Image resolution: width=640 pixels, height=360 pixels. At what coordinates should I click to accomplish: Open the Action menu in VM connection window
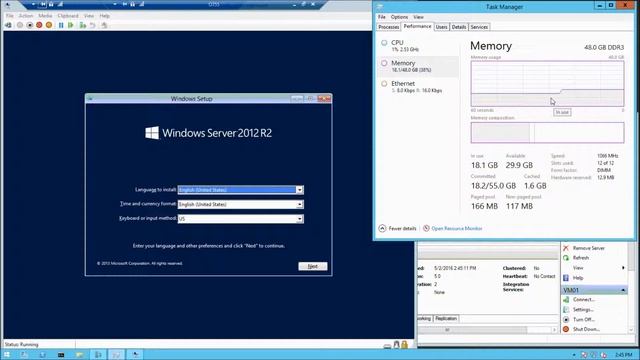26,16
